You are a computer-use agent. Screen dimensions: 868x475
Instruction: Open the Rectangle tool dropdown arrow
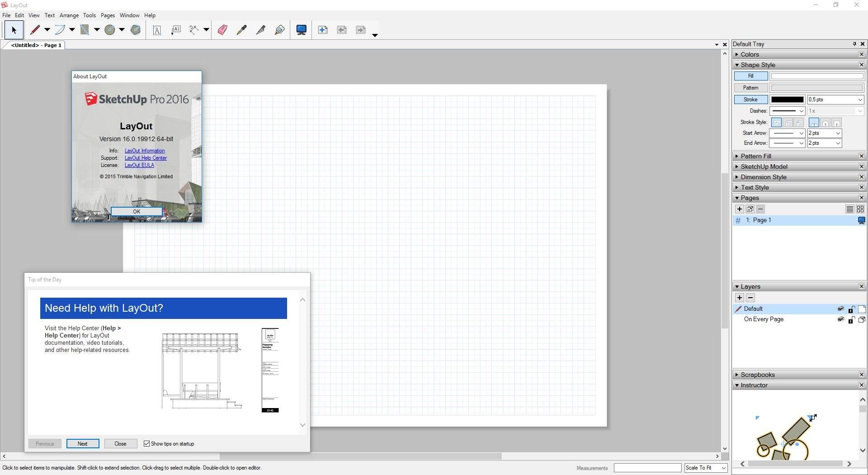pos(97,30)
